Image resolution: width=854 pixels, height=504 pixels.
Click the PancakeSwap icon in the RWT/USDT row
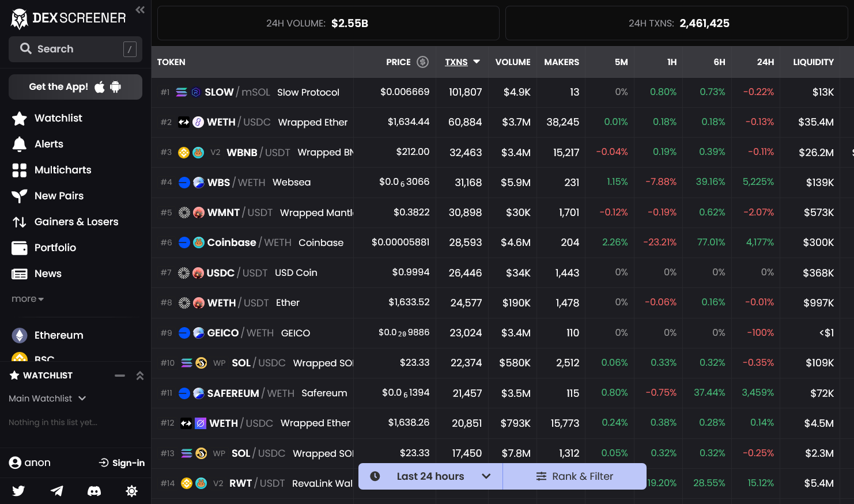tap(201, 483)
